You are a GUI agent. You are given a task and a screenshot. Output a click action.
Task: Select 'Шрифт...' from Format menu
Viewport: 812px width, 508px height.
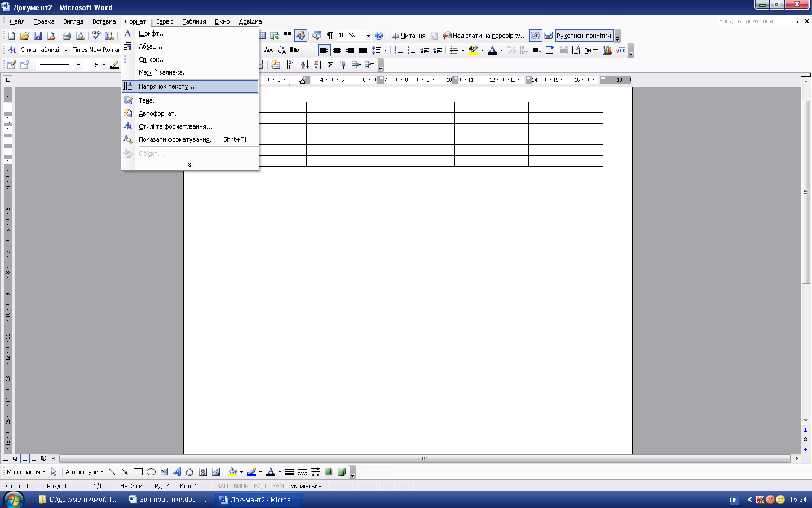point(190,33)
